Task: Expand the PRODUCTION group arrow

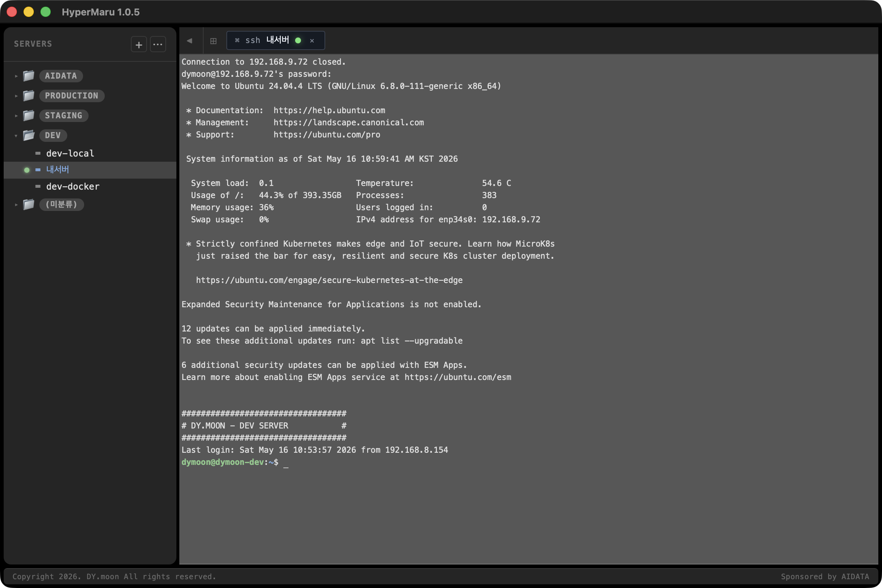Action: pyautogui.click(x=16, y=96)
